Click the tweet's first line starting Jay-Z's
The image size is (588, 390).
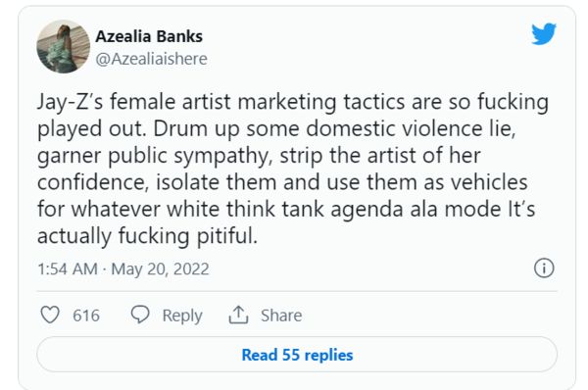[x=293, y=102]
